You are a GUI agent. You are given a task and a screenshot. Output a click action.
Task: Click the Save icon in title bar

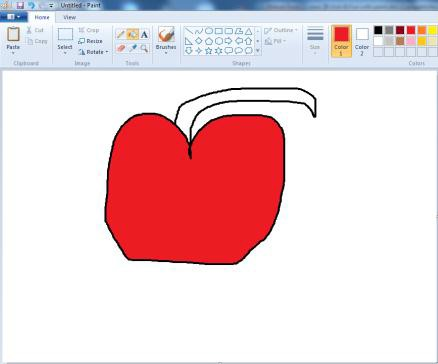[x=20, y=5]
